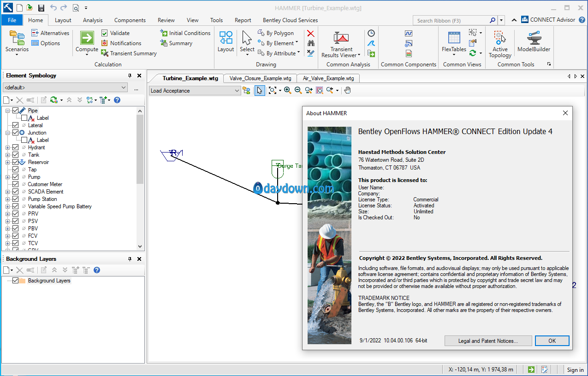Click Element Symbology tree scrollbar down arrow
The image size is (588, 376).
[x=140, y=247]
